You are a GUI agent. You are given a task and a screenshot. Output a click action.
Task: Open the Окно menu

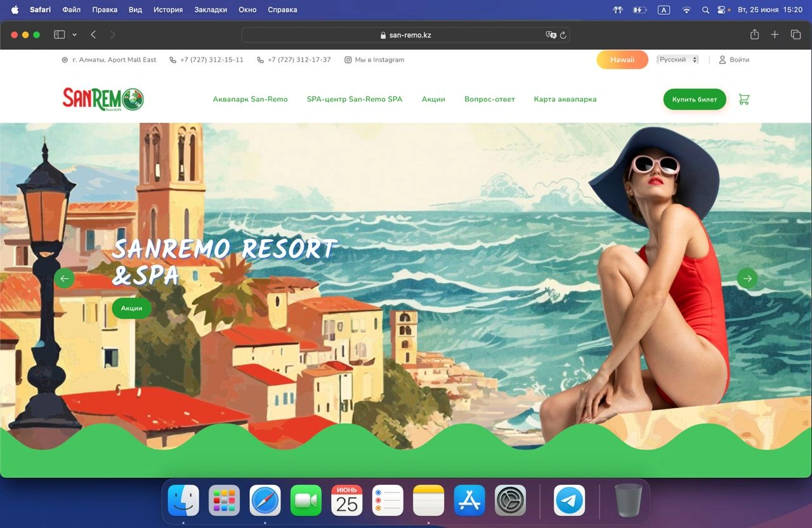tap(247, 10)
